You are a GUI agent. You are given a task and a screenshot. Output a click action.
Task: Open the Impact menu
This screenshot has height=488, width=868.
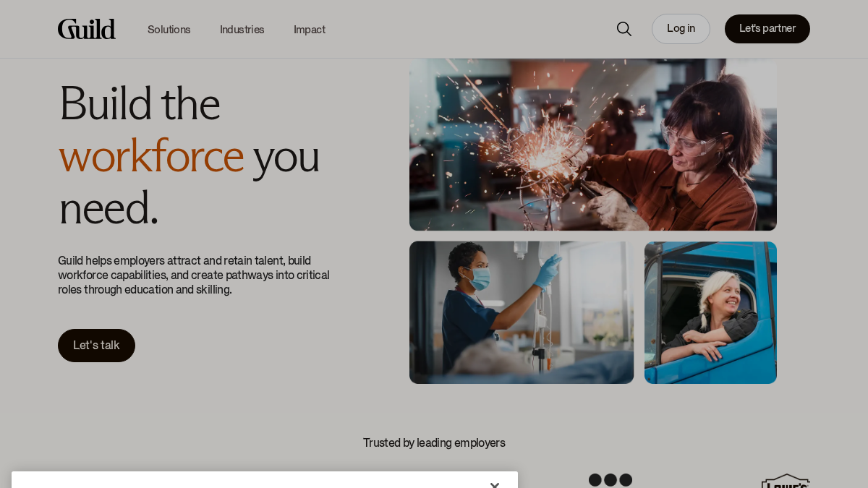(310, 30)
